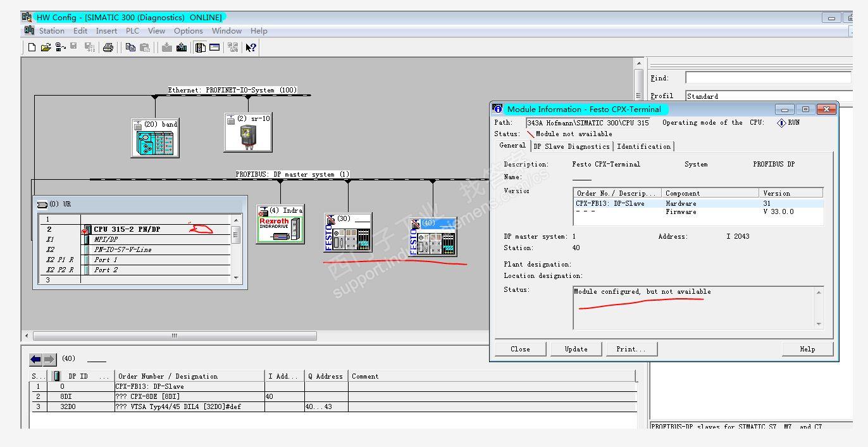Toggle the hardware Catalog icon
Image resolution: width=868 pixels, height=447 pixels.
[x=200, y=47]
